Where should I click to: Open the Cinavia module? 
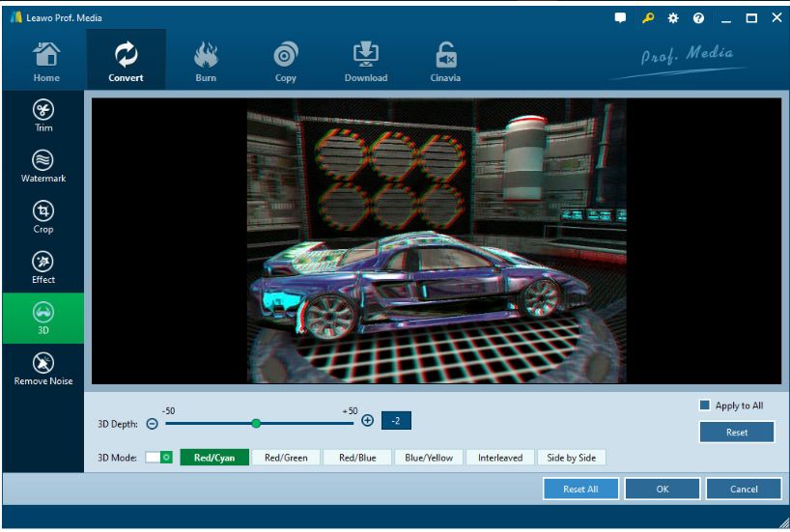[x=445, y=63]
